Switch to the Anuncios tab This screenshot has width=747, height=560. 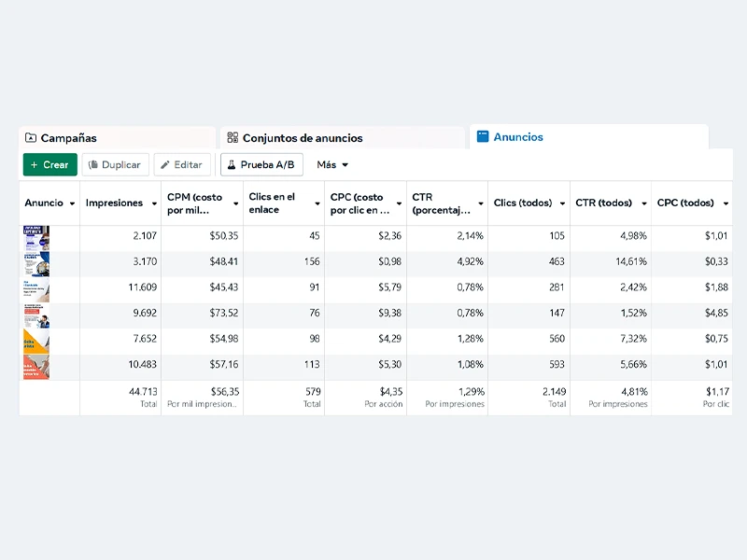click(517, 137)
